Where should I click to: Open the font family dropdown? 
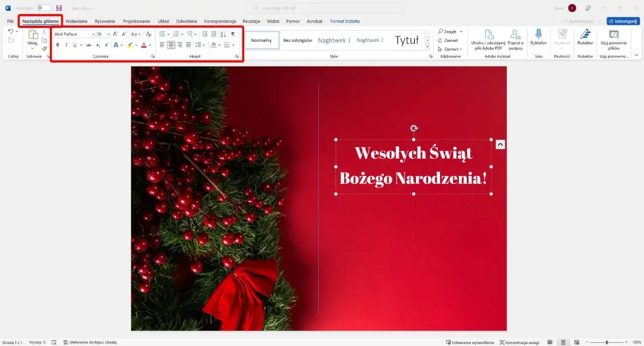(x=93, y=34)
